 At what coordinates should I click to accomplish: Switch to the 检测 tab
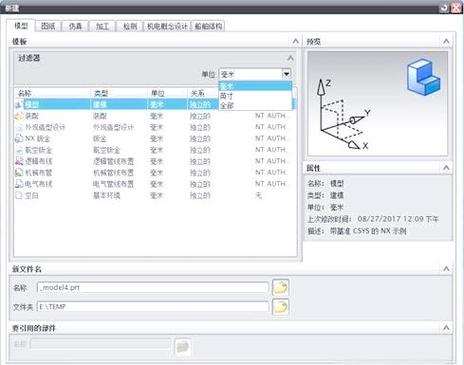point(130,26)
